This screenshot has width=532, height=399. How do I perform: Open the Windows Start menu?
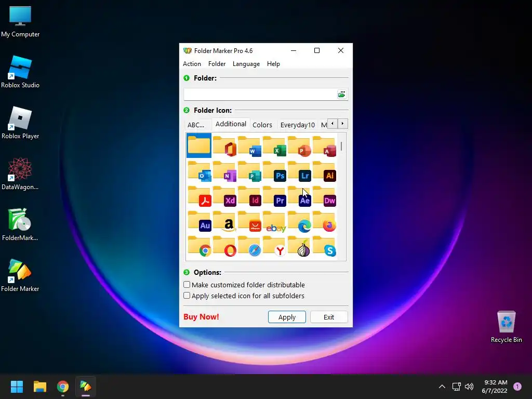[x=17, y=387]
